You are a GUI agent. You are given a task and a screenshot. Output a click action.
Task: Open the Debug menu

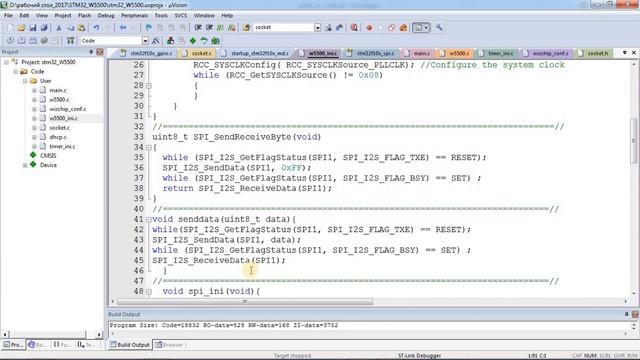106,16
